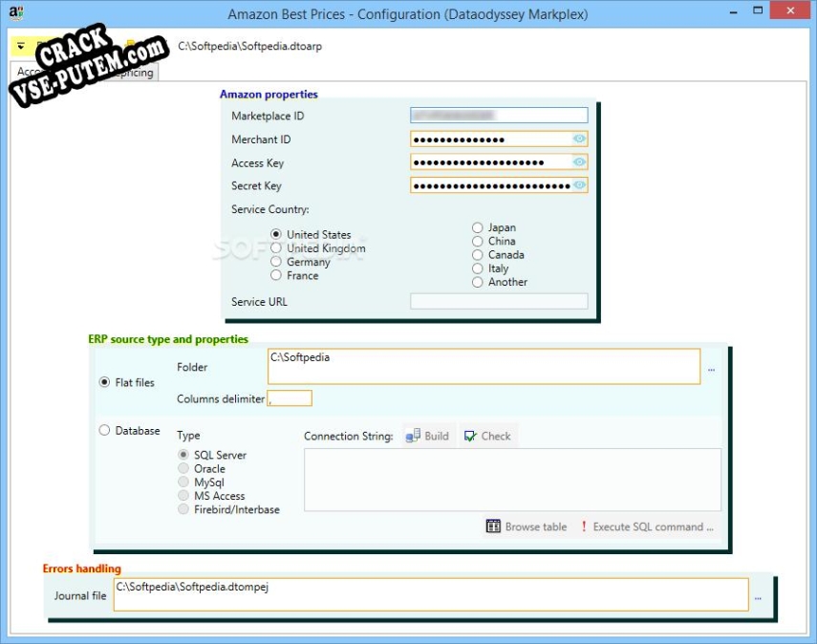Click into the Marketplace ID field
Screen dimensions: 817x644
tap(499, 116)
